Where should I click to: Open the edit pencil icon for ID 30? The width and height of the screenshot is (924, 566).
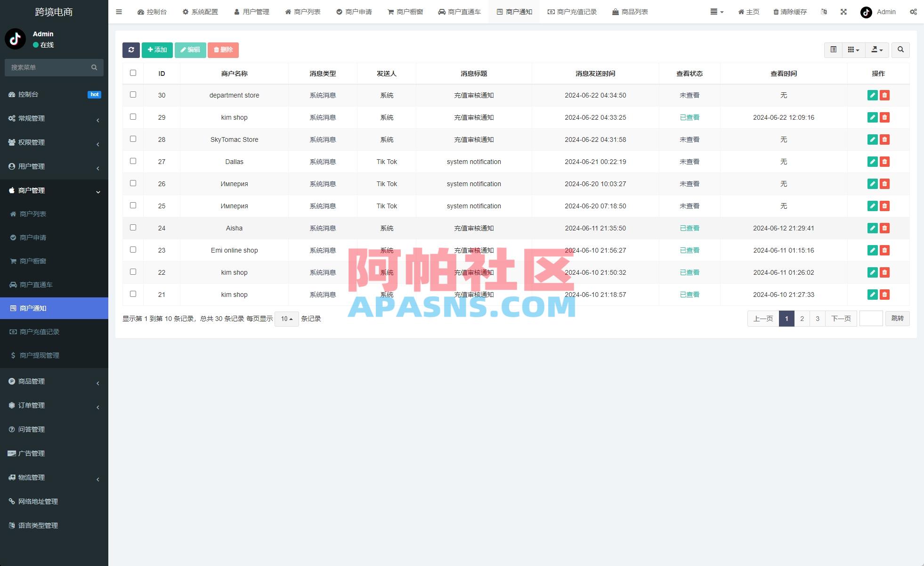(873, 95)
